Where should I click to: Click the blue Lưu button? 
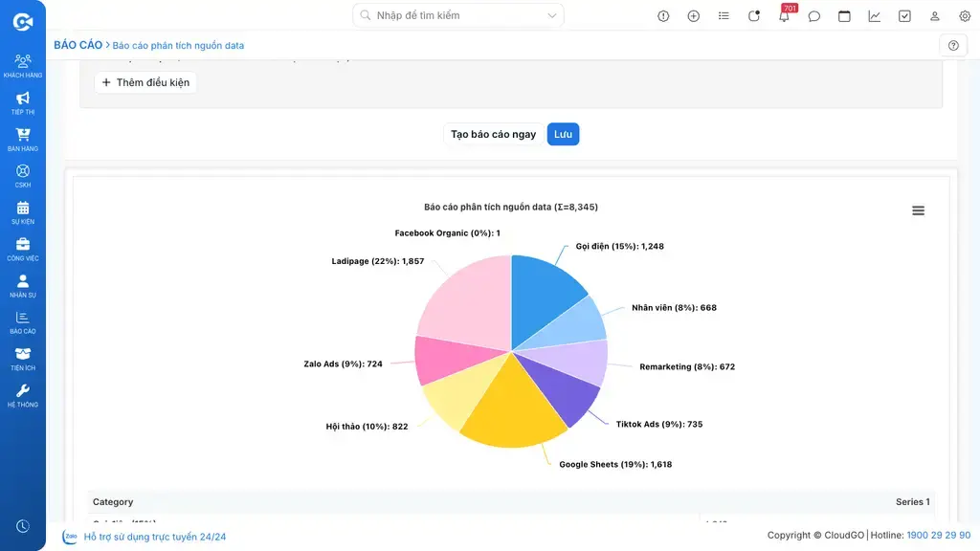563,134
